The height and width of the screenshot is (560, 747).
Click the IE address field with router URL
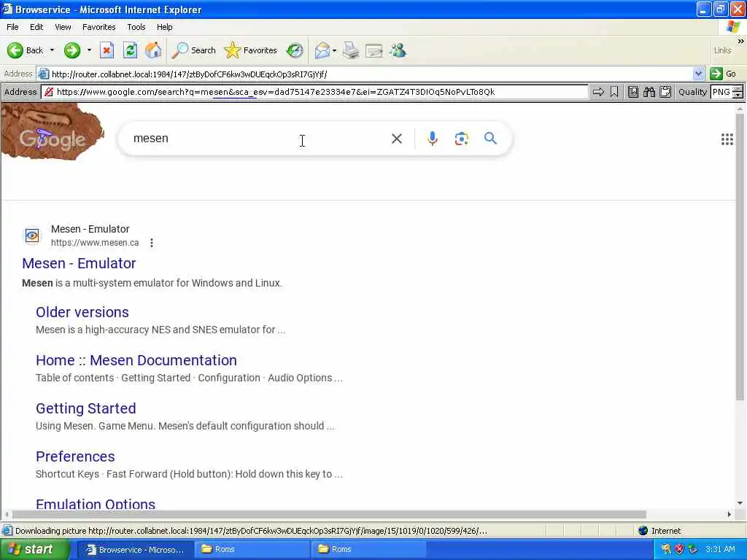(x=365, y=74)
